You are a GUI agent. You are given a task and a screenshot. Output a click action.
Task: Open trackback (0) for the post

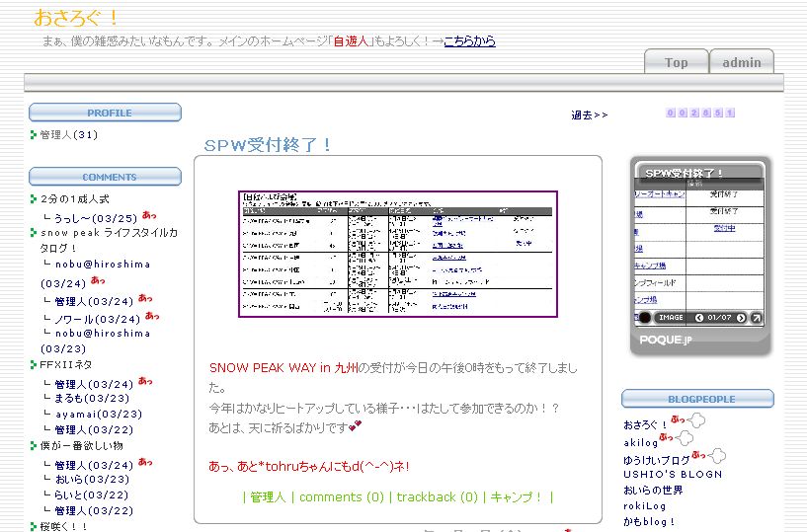coord(438,497)
